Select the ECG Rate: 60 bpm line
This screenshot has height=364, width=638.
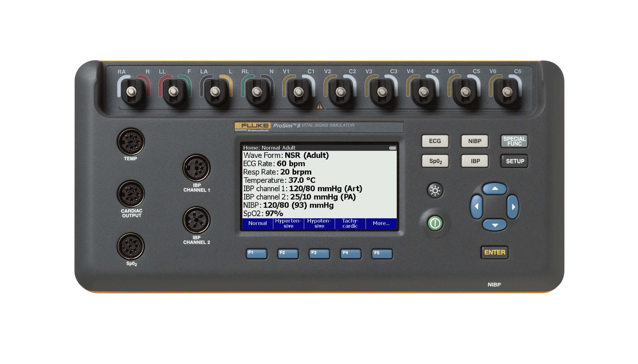(274, 164)
